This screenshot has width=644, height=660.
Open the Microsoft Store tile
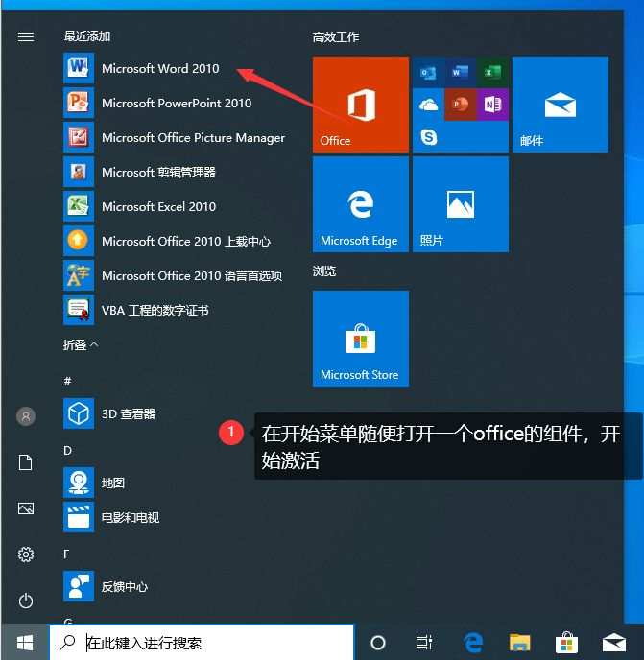click(x=361, y=339)
